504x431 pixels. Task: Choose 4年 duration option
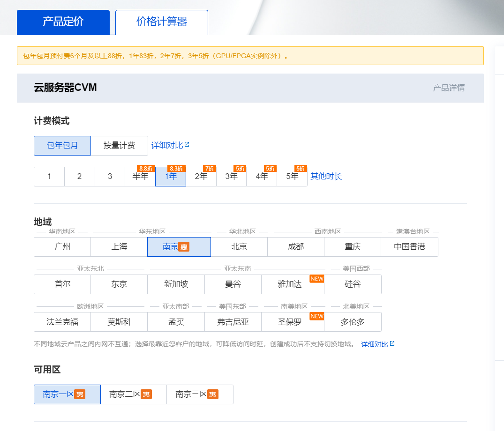(262, 176)
